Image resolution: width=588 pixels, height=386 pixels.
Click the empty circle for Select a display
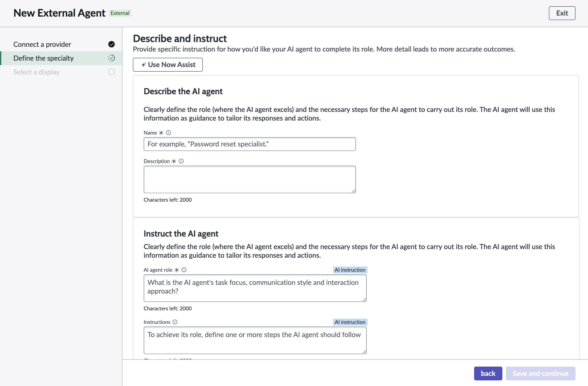click(x=112, y=72)
